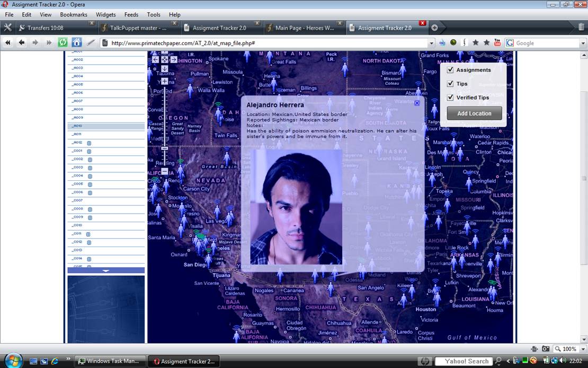Open a new tab with plus button
The width and height of the screenshot is (588, 368).
434,28
